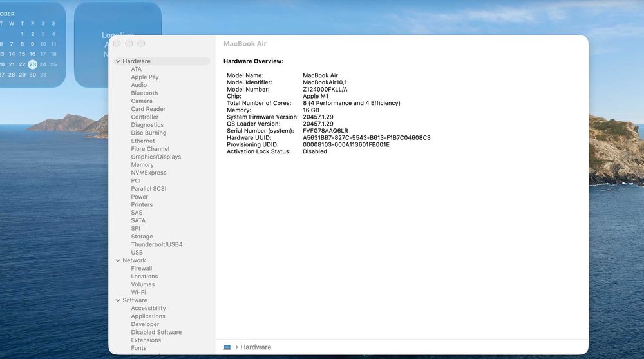Open Developer software entry
Screen dimensions: 644x359
[x=145, y=324]
